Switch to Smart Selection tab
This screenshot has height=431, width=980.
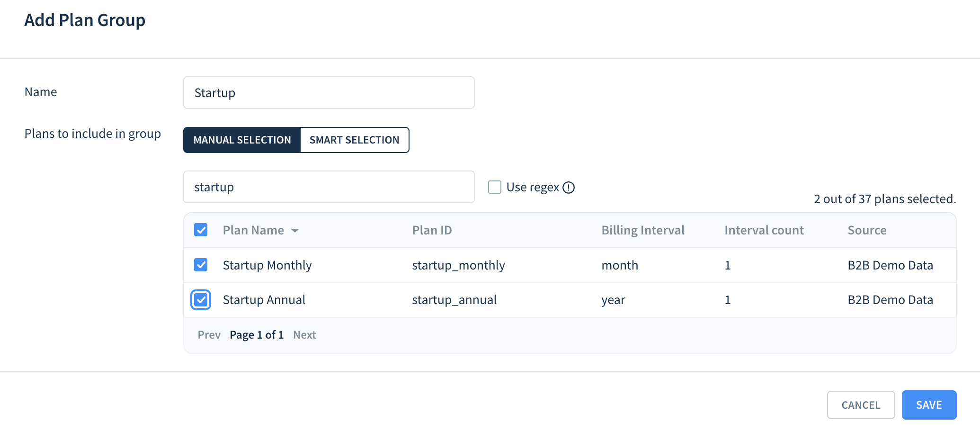coord(355,140)
